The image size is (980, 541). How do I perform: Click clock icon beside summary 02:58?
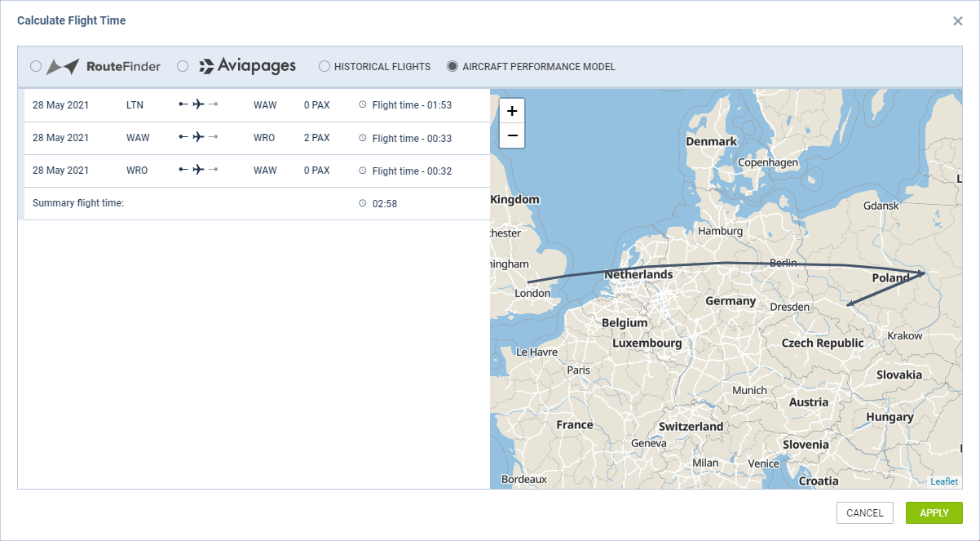[363, 203]
